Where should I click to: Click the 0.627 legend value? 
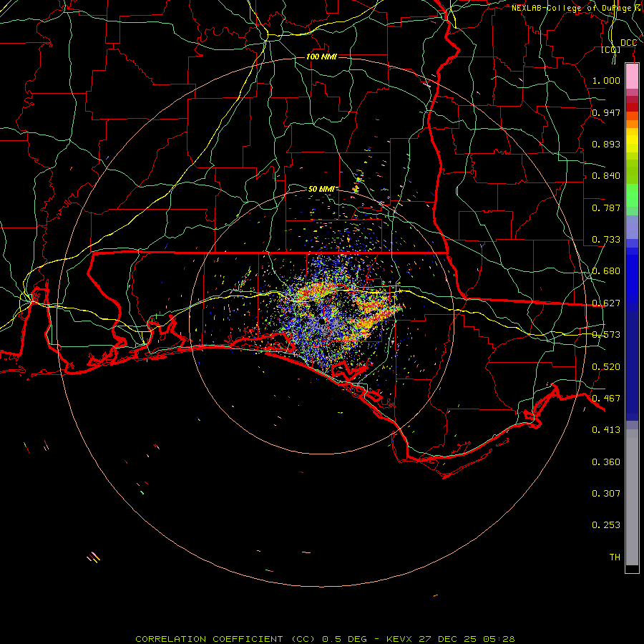606,303
